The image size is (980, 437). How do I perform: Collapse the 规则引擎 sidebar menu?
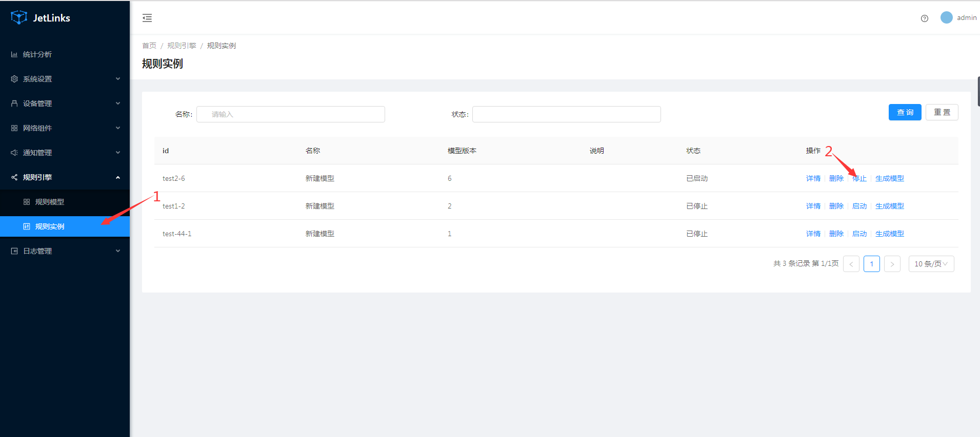click(x=65, y=177)
